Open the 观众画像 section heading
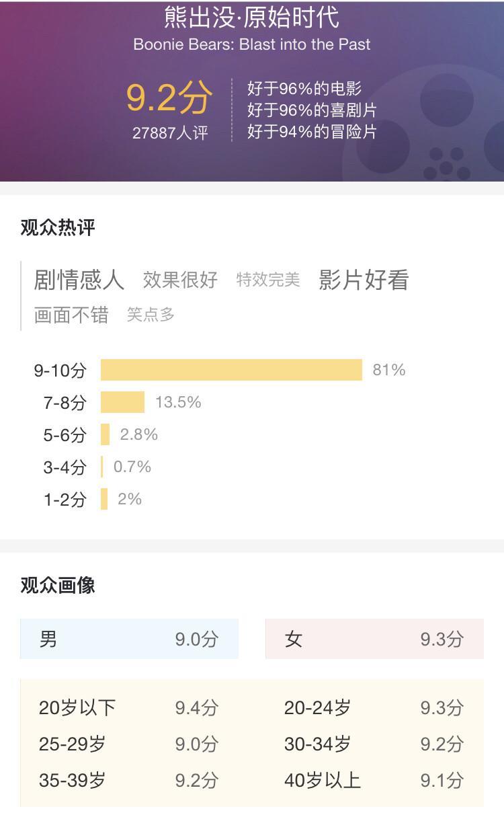Image resolution: width=504 pixels, height=813 pixels. click(58, 585)
